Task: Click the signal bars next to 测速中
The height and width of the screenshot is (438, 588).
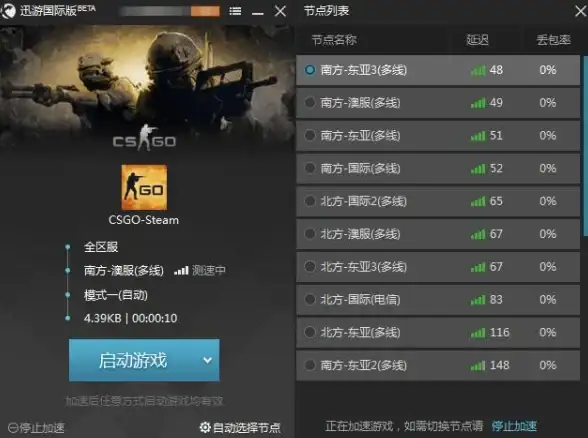Action: (181, 270)
